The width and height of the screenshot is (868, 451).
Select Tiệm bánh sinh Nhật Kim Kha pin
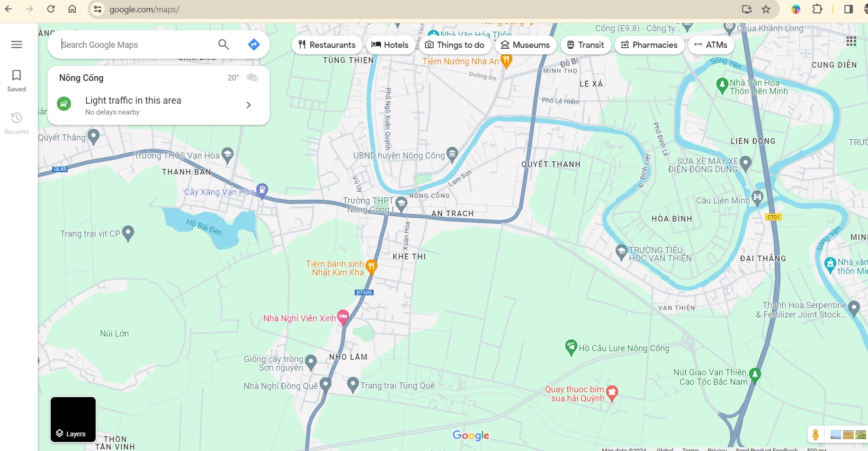point(371,267)
